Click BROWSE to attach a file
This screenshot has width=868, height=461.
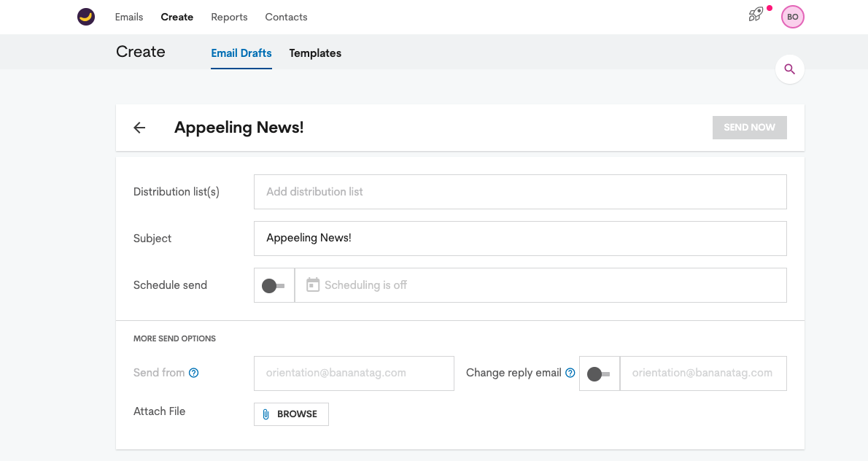291,414
